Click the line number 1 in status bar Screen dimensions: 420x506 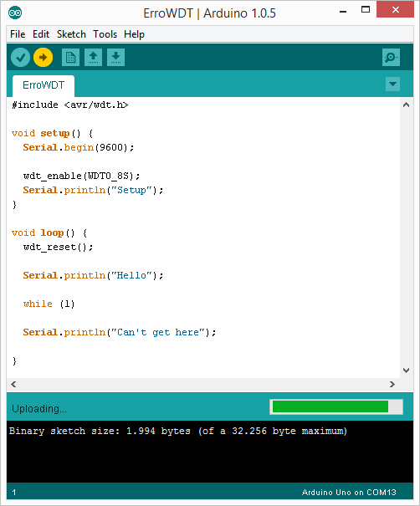coord(14,493)
